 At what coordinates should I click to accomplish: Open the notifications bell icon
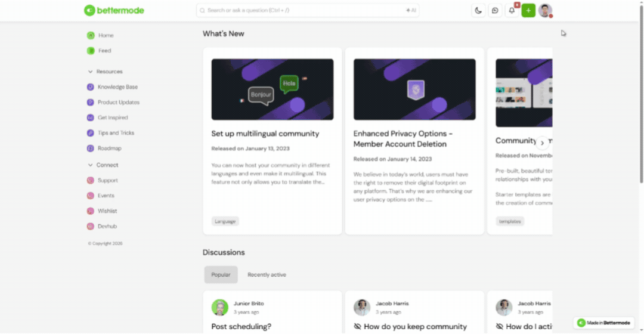click(512, 11)
